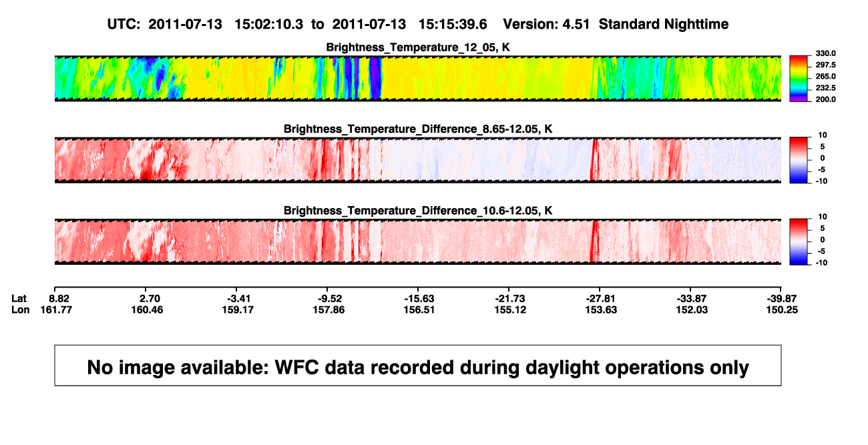Click the No image available WFC message
This screenshot has width=868, height=445.
(418, 367)
